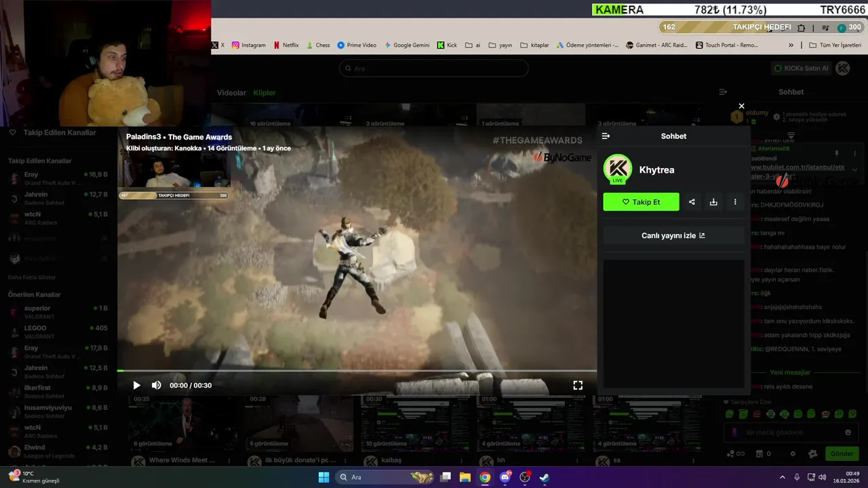Collapse the background chat panel icon

click(723, 92)
